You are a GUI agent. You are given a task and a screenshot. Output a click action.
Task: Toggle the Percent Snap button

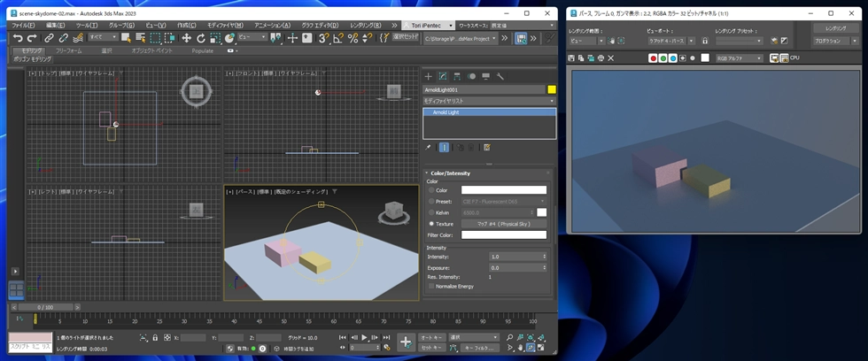(353, 38)
